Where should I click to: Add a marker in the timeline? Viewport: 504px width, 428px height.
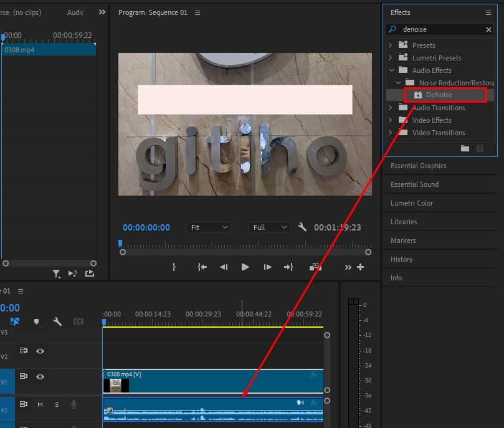point(36,322)
